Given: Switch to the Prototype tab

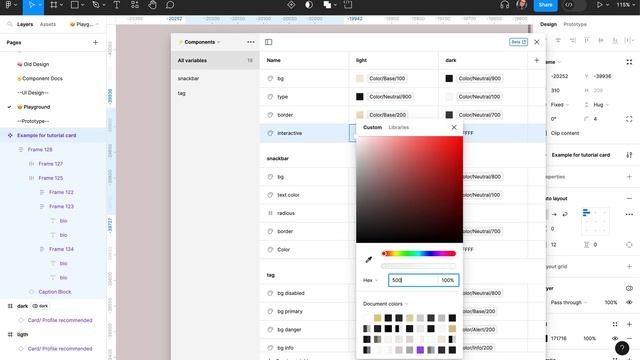Looking at the screenshot, I should [575, 24].
